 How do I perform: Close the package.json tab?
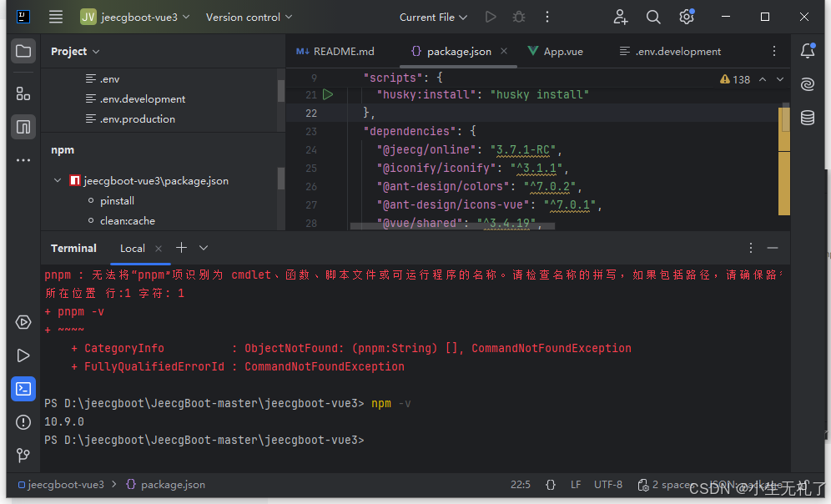(504, 51)
